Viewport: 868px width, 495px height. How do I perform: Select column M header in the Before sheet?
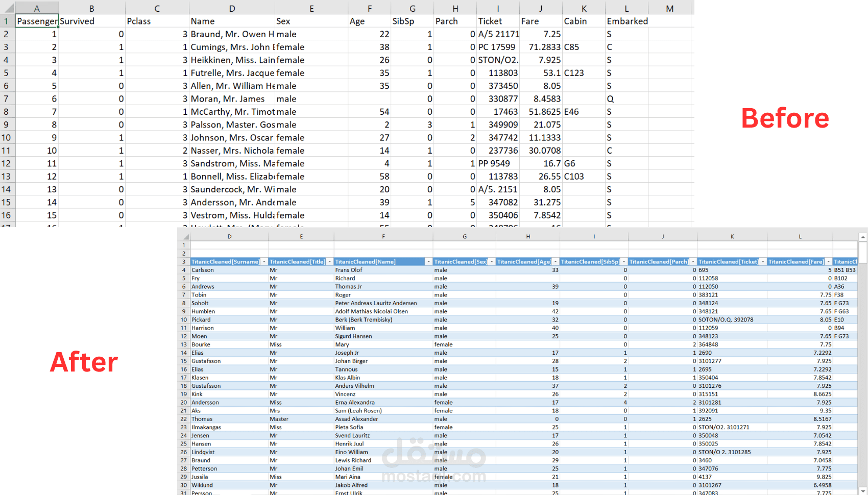[670, 8]
